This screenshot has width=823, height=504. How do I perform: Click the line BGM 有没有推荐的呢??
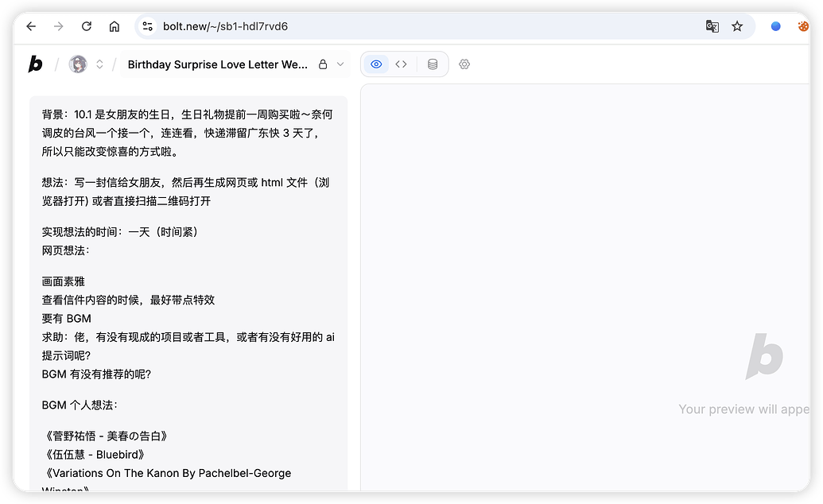[x=96, y=374]
